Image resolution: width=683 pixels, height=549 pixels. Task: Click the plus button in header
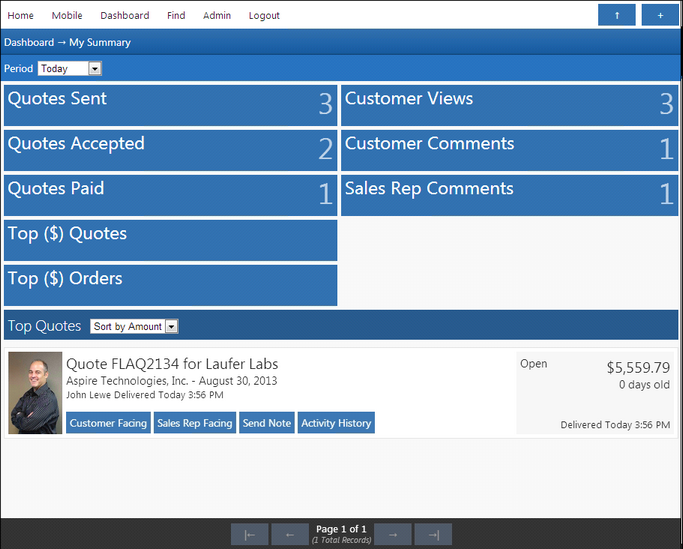click(x=660, y=15)
